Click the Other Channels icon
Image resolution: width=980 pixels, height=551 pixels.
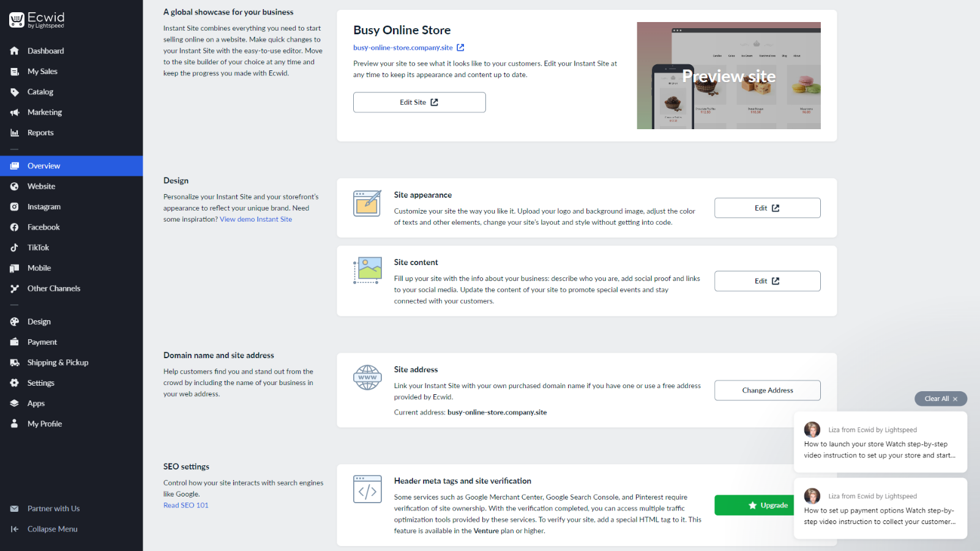(15, 288)
